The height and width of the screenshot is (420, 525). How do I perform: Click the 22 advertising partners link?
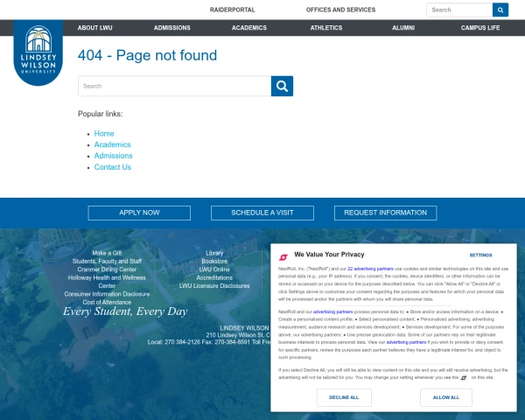(370, 269)
